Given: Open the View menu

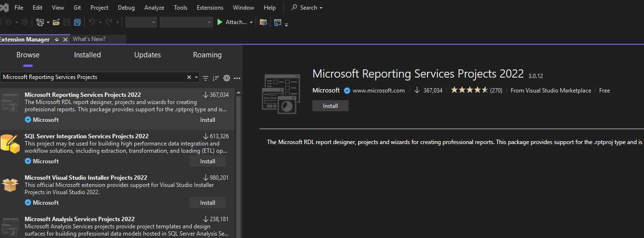Looking at the screenshot, I should point(58,8).
